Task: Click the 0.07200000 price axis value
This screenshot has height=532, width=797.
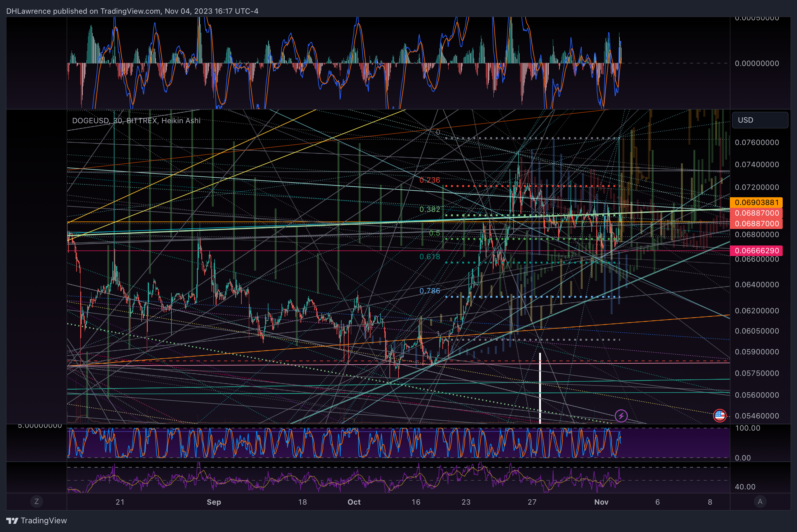Action: (757, 187)
